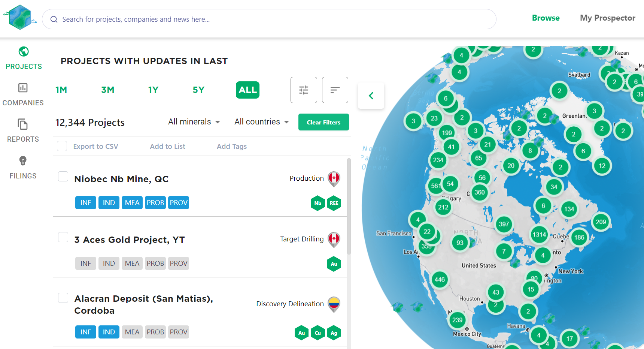Screen dimensions: 644x349
Task: Select the 5Y time range tab
Action: click(x=198, y=90)
